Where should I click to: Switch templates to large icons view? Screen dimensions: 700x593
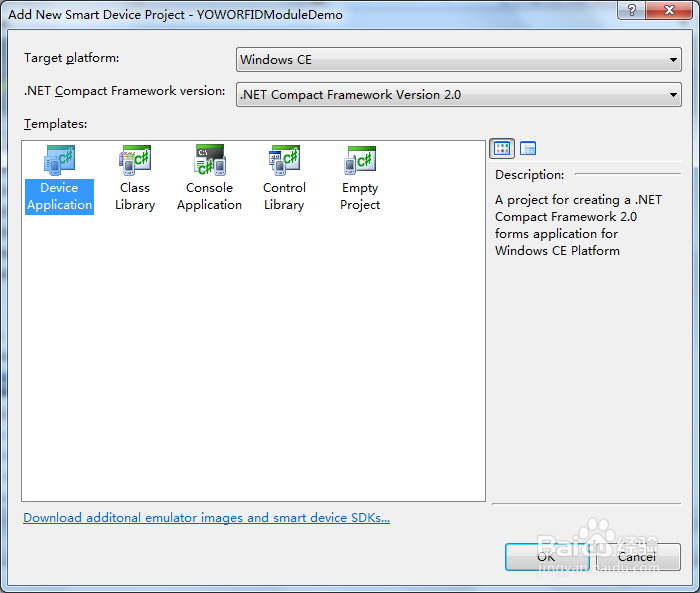click(x=502, y=148)
